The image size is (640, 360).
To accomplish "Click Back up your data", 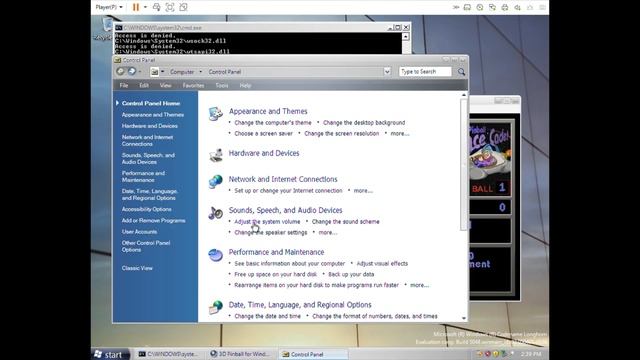I will (351, 274).
